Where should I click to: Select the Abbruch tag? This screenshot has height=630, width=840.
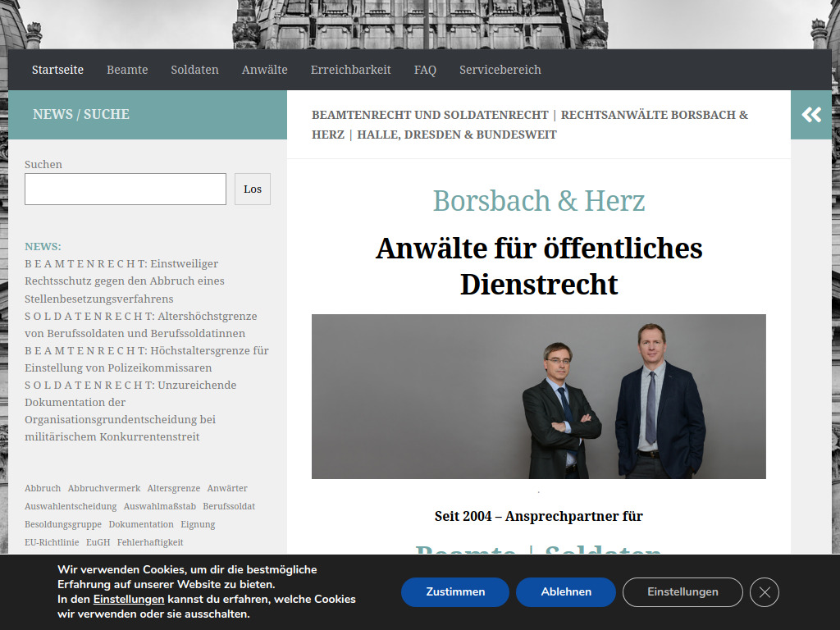43,488
